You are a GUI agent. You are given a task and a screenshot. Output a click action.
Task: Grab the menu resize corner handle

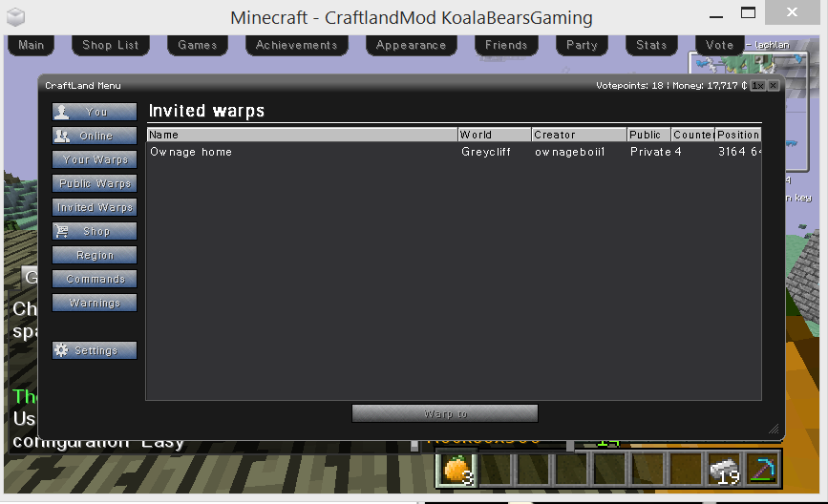(774, 429)
